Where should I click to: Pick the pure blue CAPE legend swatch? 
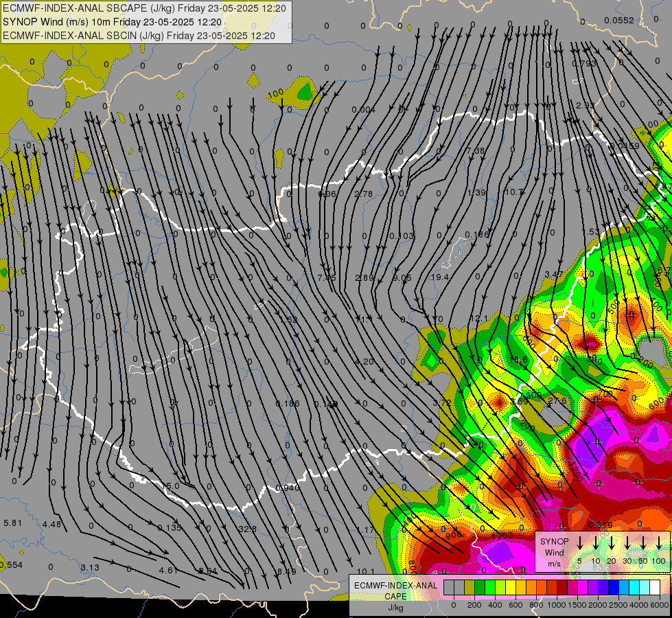(x=613, y=587)
